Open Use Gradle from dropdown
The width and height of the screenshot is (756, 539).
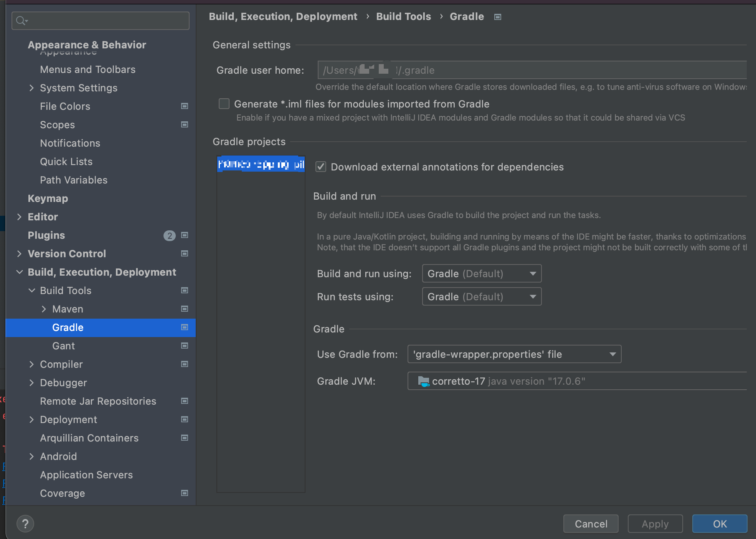tap(514, 354)
